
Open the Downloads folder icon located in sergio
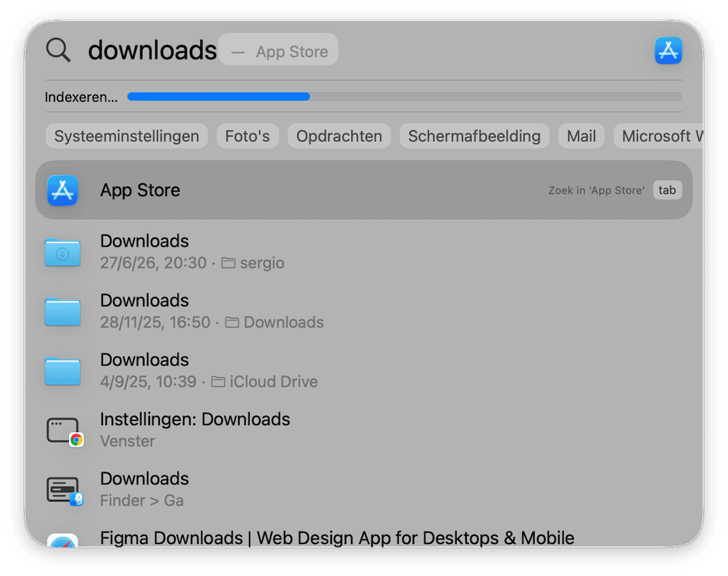point(63,251)
